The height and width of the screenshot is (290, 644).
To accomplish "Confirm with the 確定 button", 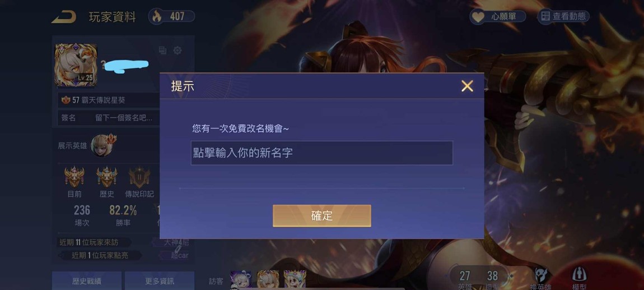I will tap(321, 215).
